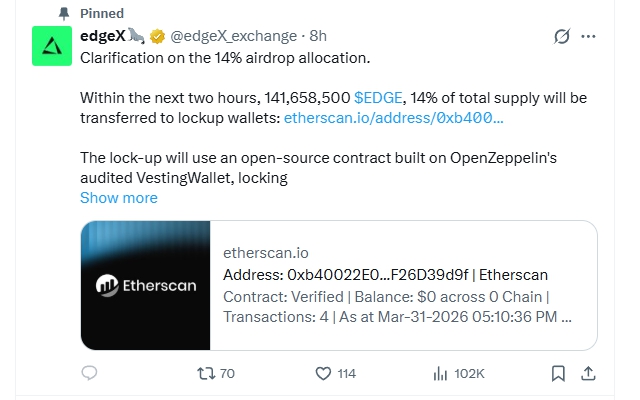The height and width of the screenshot is (400, 640).
Task: Click the etherscan.io domain in card
Action: click(265, 254)
